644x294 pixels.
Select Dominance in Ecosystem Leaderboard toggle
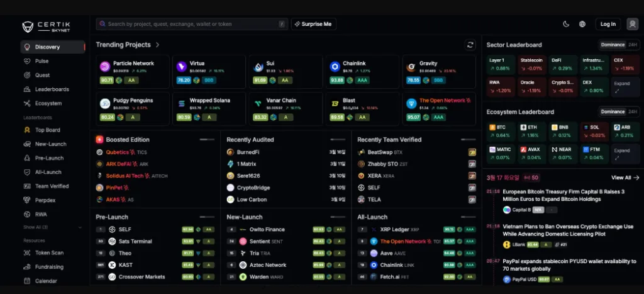coord(613,112)
